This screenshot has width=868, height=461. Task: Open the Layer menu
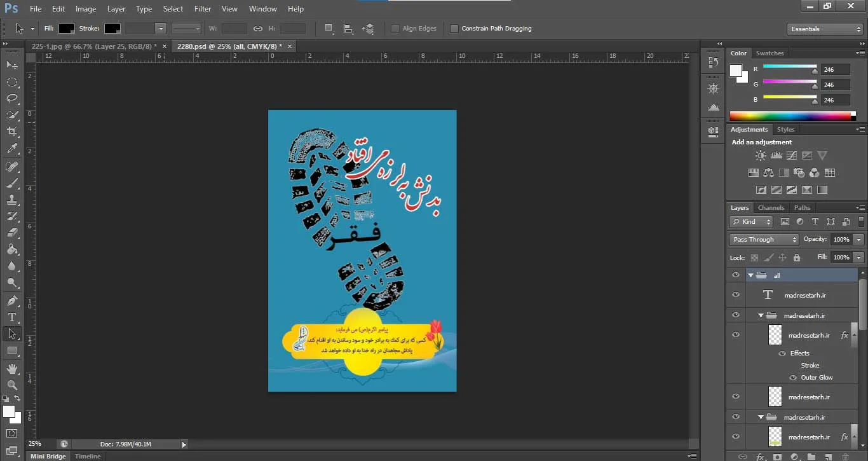(116, 9)
